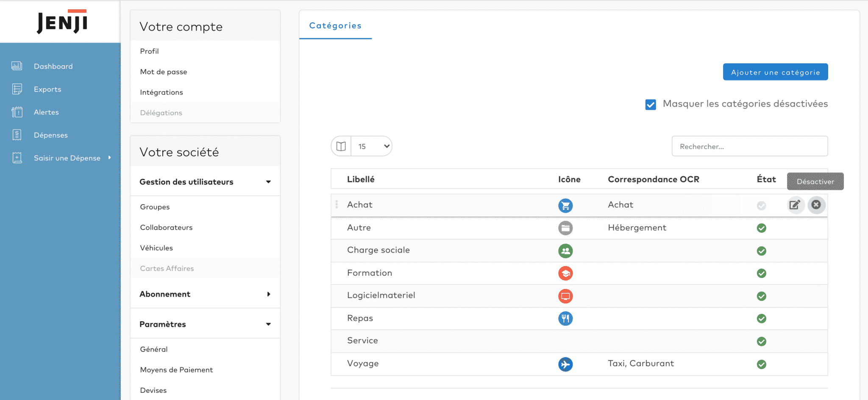Image resolution: width=868 pixels, height=400 pixels.
Task: Select Saisir une Dépense menu item
Action: 67,158
